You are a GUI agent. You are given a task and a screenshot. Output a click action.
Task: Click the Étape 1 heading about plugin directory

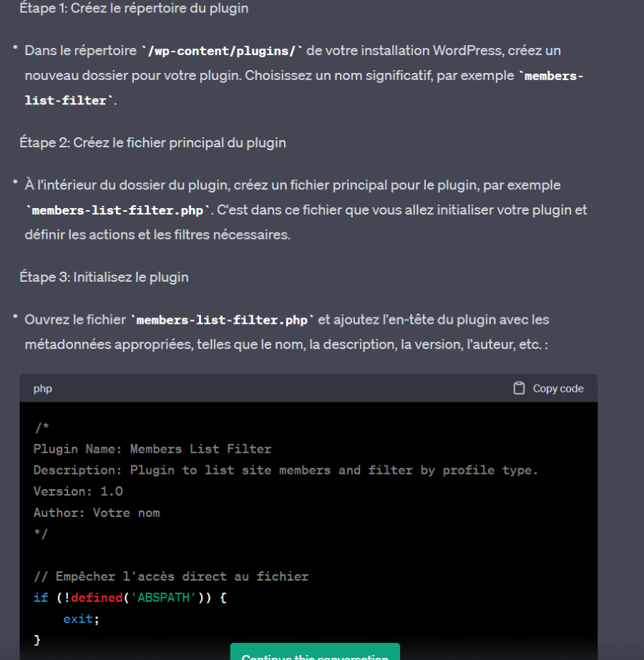click(134, 8)
